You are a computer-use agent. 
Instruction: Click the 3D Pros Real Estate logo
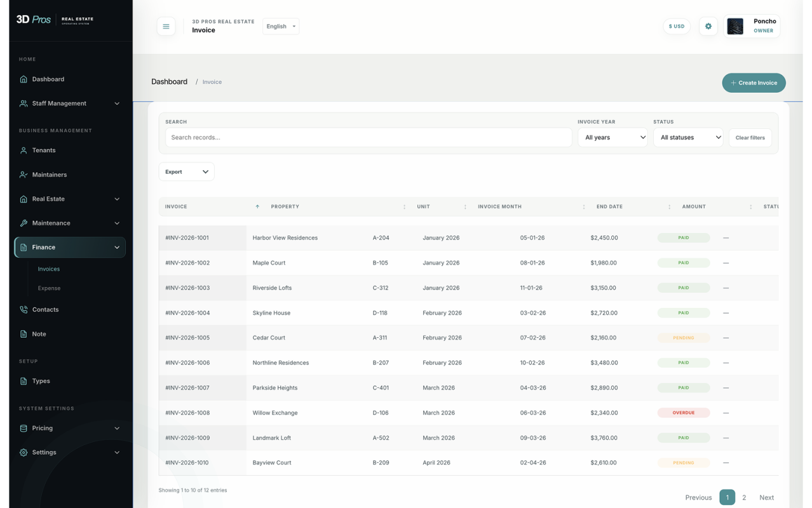(x=55, y=19)
